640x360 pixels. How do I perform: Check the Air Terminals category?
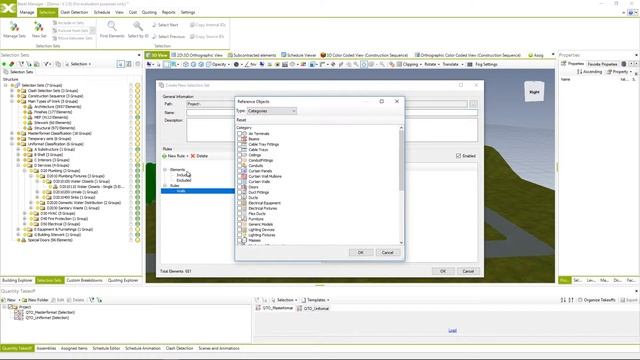point(240,133)
